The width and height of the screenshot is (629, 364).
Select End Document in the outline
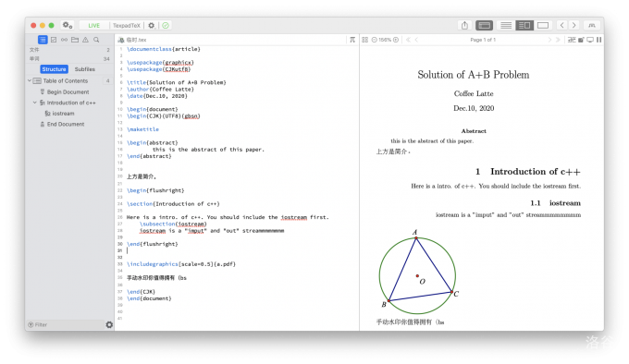coord(66,125)
